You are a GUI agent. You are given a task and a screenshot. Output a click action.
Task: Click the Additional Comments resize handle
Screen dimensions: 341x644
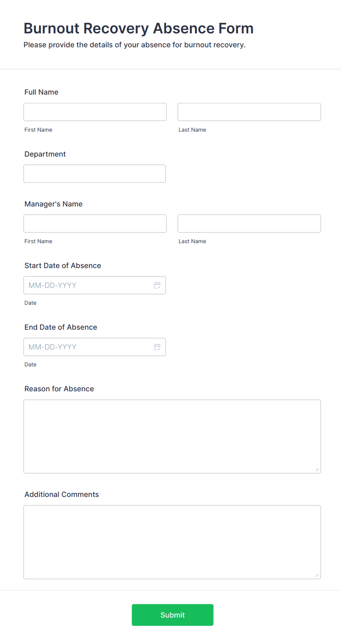pos(317,575)
